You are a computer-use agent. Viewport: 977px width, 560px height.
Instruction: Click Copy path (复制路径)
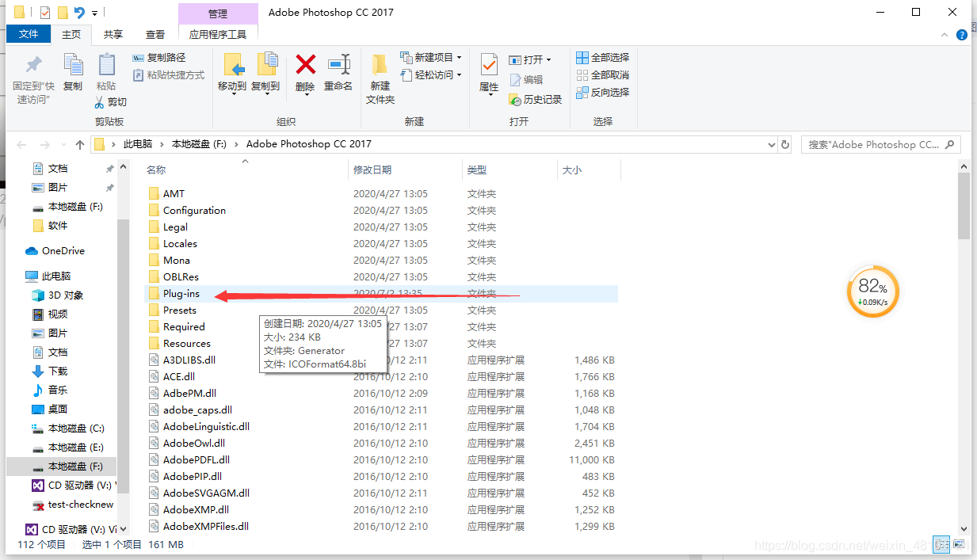(159, 58)
